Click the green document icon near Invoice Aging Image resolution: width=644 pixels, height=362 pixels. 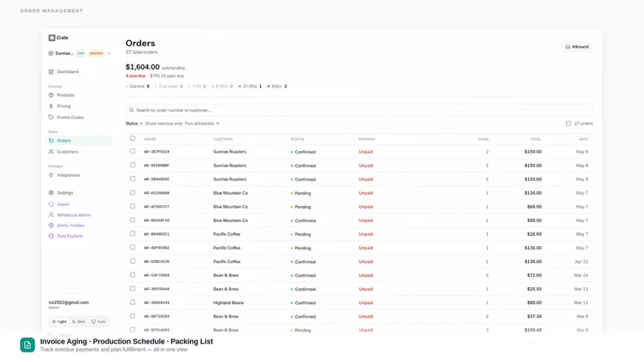click(x=27, y=345)
